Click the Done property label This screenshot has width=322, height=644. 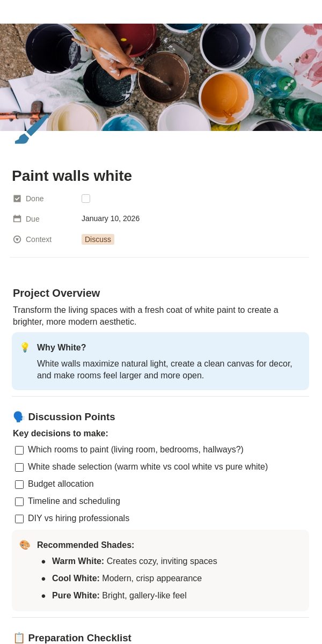pos(35,199)
